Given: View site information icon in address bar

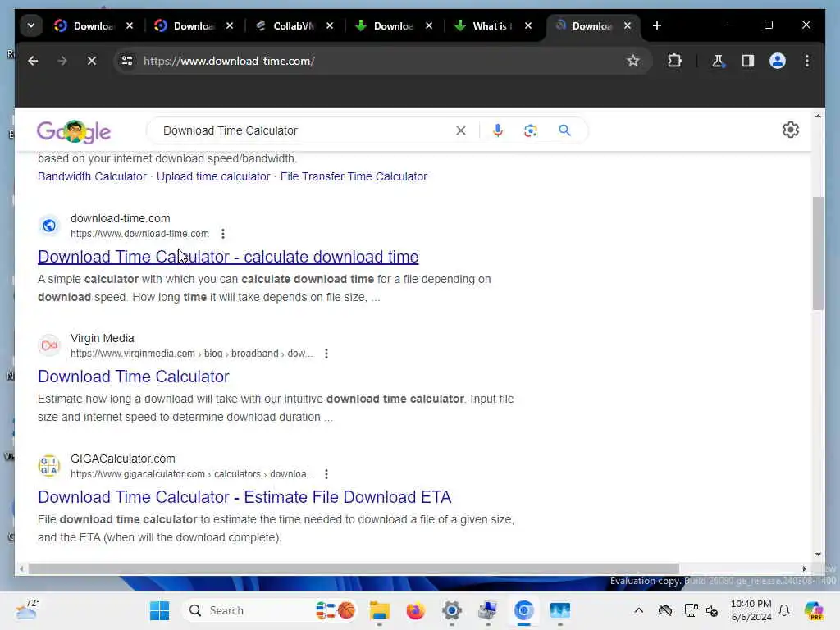Looking at the screenshot, I should click(127, 61).
